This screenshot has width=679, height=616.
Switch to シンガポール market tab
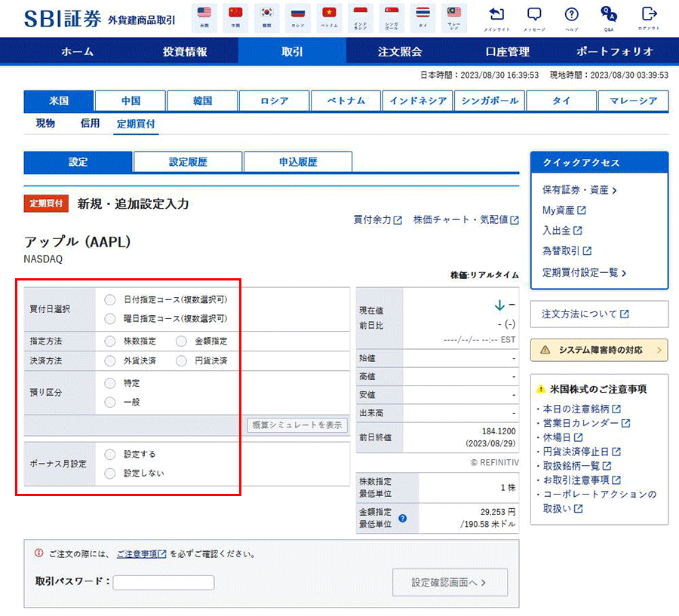[490, 101]
